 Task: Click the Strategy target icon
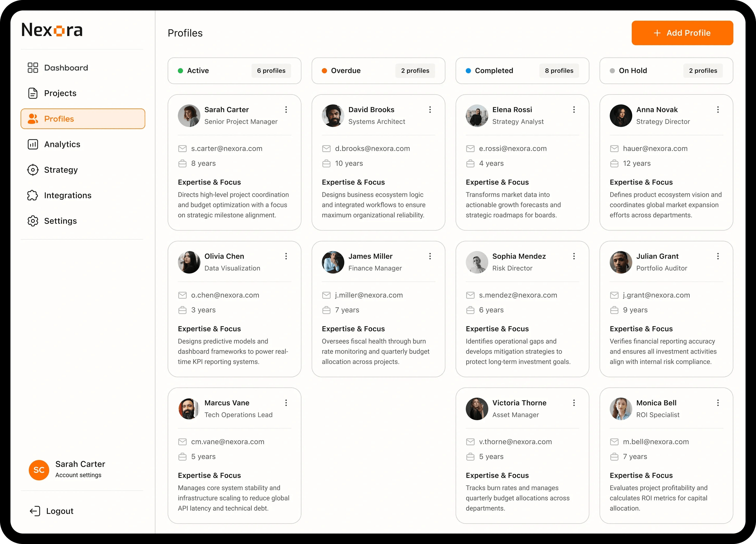33,170
